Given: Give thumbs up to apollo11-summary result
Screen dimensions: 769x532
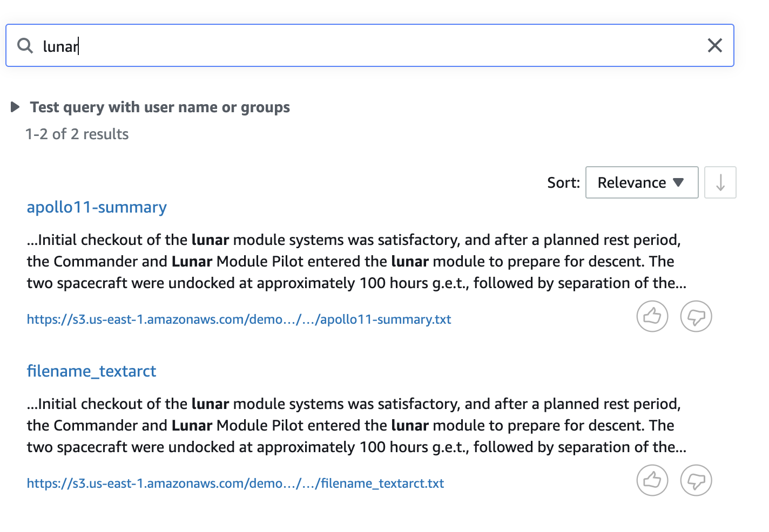Looking at the screenshot, I should point(652,316).
